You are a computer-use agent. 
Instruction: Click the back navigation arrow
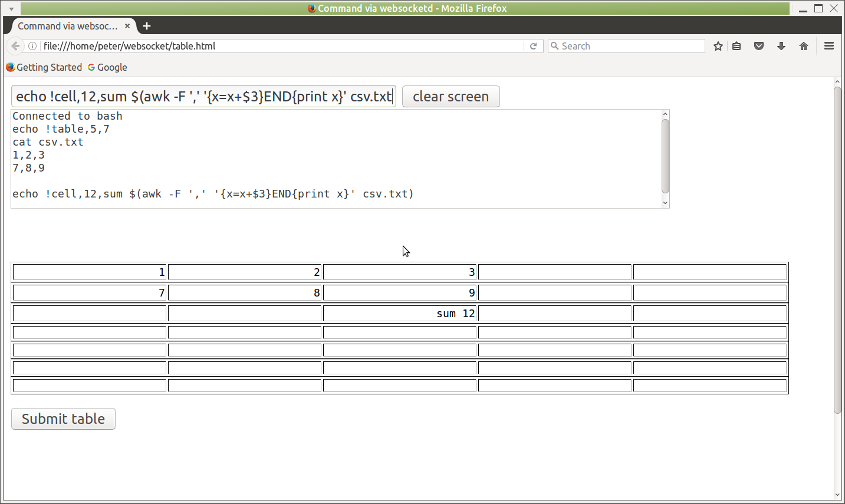15,45
